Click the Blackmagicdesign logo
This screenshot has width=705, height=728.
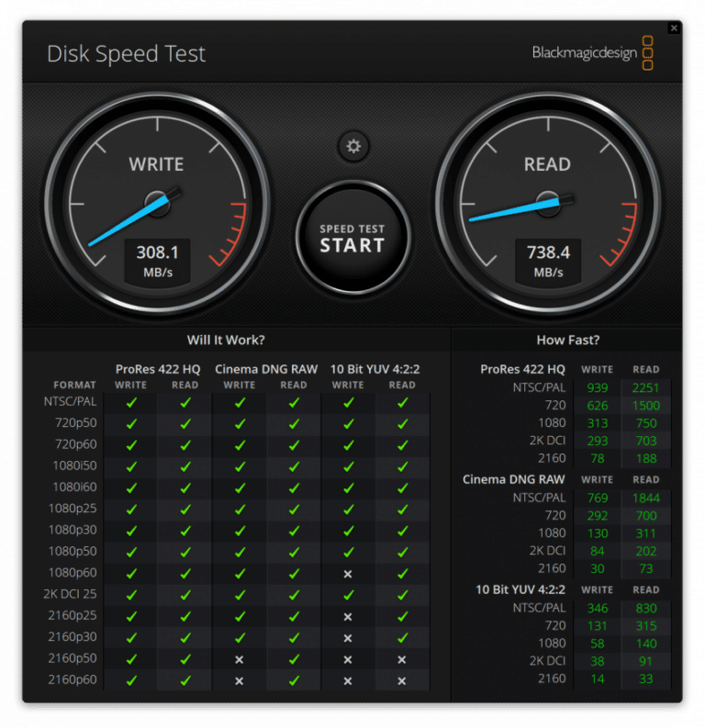click(x=593, y=53)
